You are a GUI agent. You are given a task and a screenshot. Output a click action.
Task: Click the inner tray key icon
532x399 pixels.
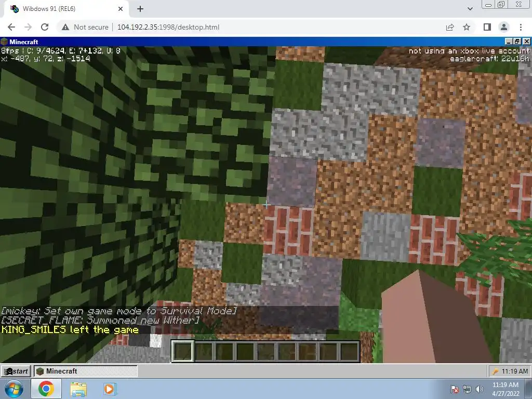495,371
